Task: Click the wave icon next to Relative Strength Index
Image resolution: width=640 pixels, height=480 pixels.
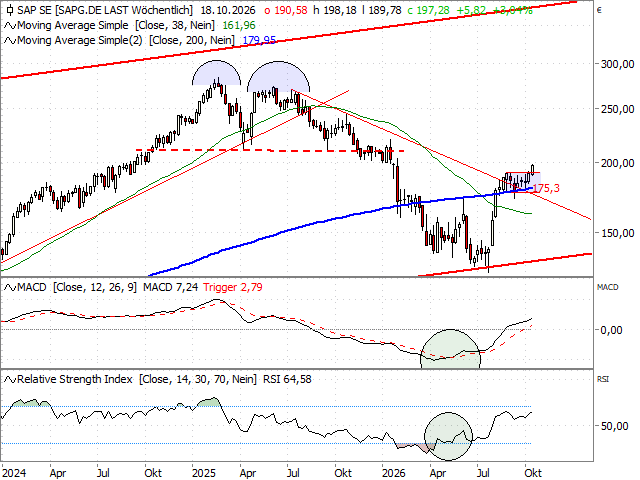Action: pyautogui.click(x=10, y=380)
